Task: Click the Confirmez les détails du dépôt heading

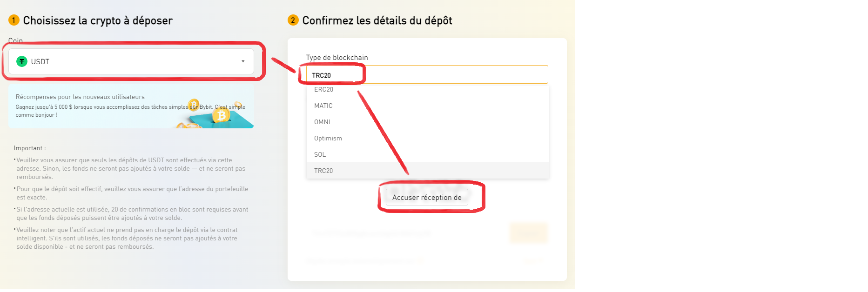Action: click(x=377, y=20)
